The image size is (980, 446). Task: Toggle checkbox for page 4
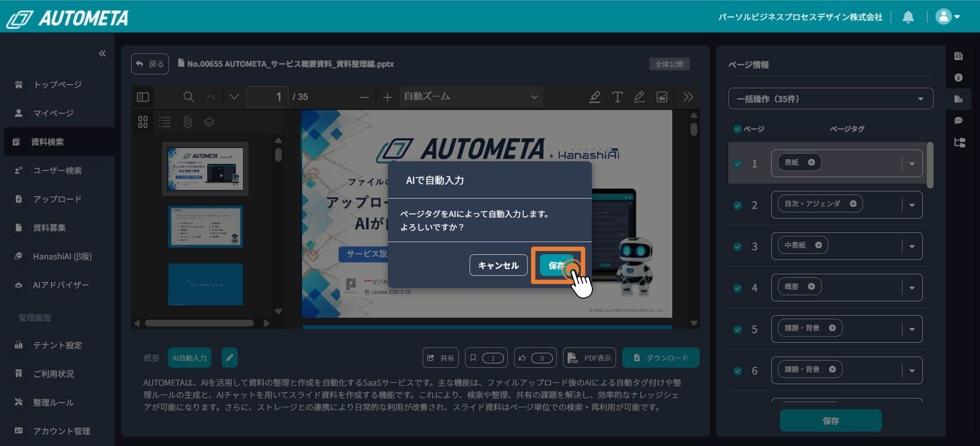click(x=737, y=288)
